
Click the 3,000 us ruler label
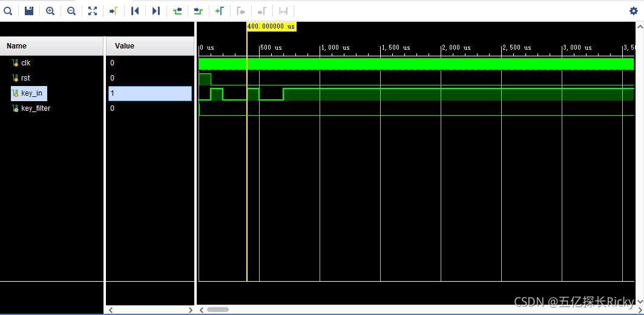click(578, 48)
